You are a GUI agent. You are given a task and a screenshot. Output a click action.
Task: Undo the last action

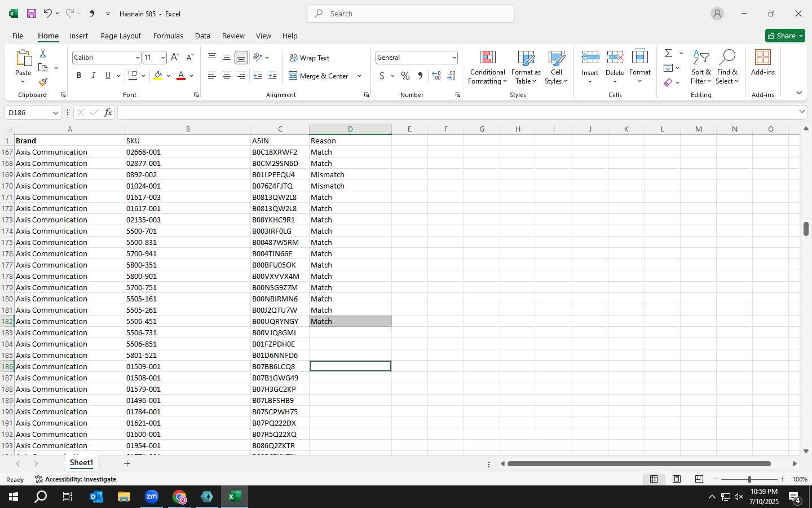click(47, 14)
